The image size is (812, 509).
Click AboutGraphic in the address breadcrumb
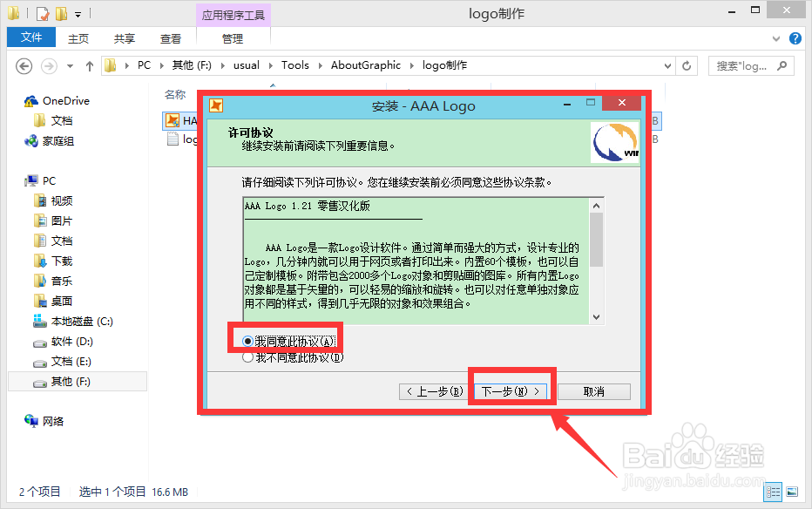[x=366, y=65]
